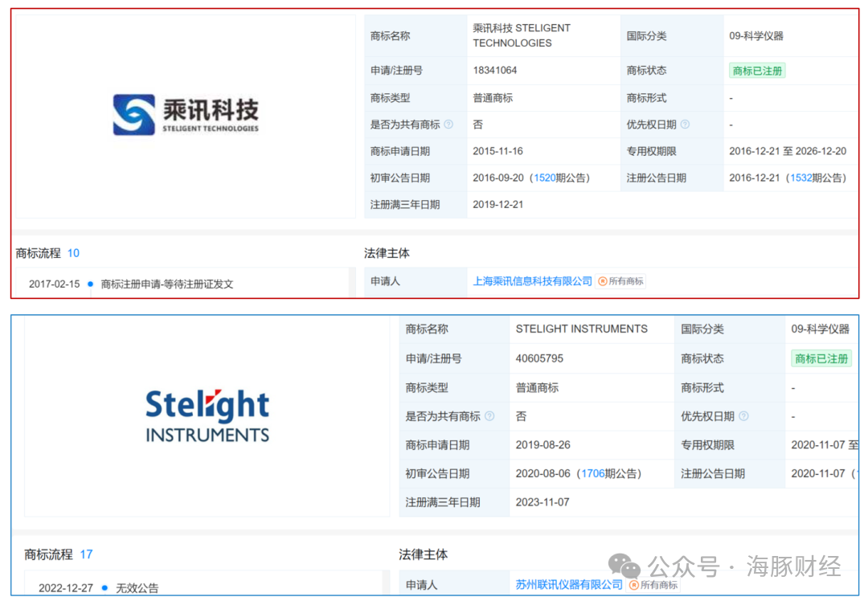
Task: Select the 2022-12-27 process date
Action: (66, 587)
